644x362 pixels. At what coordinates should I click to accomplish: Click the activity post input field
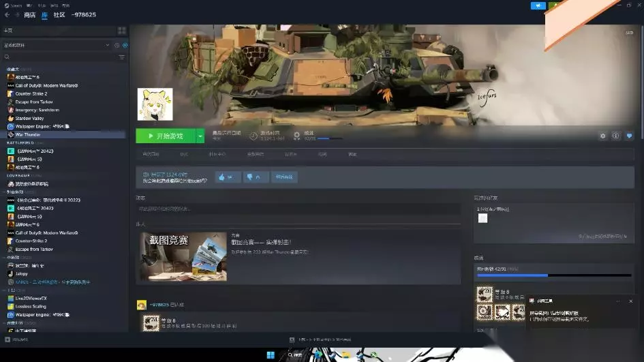pos(298,209)
